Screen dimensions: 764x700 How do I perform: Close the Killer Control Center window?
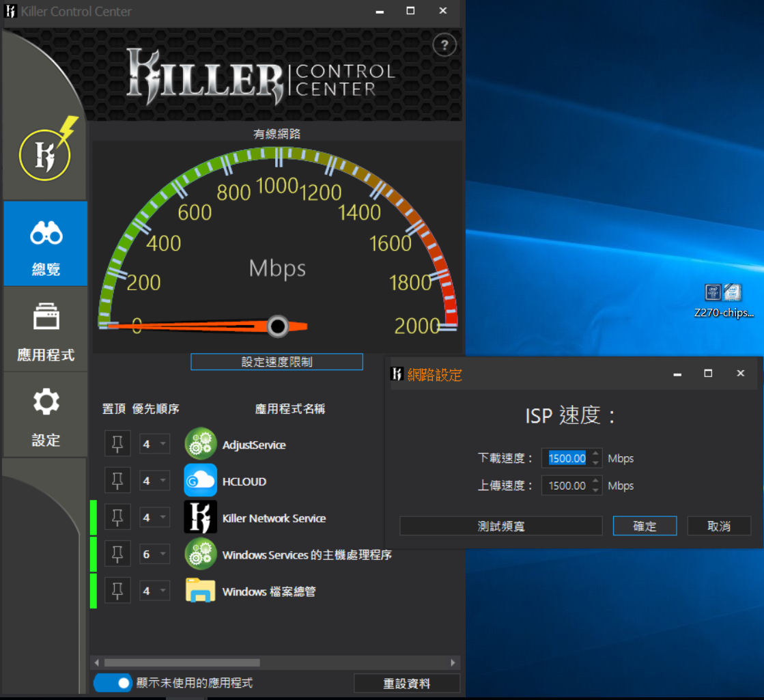point(443,11)
